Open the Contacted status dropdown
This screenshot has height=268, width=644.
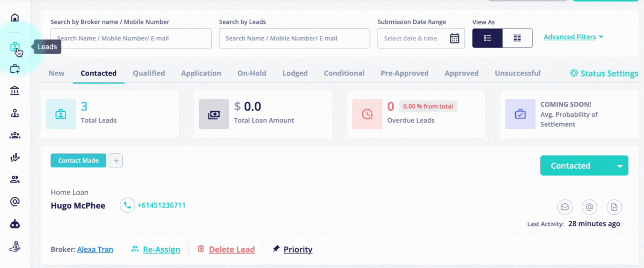(x=584, y=166)
